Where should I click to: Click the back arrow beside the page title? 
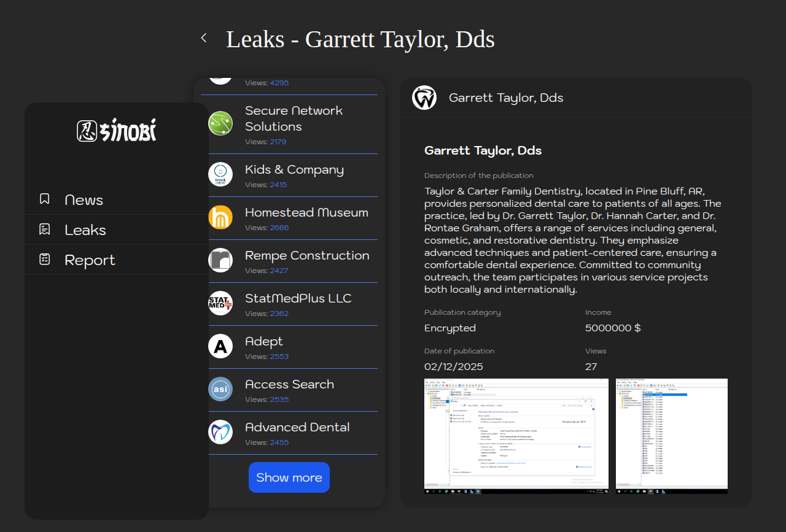click(204, 38)
